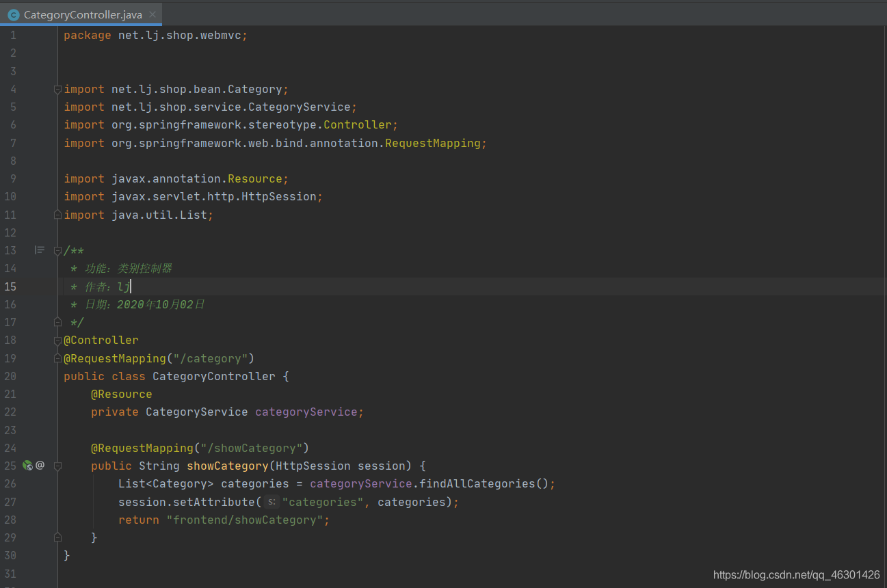The height and width of the screenshot is (588, 887).
Task: Click line number 20 in the gutter
Action: tap(10, 376)
